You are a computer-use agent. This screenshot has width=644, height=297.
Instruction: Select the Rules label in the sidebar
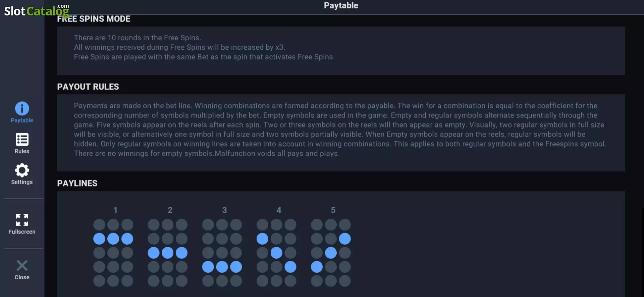(22, 151)
